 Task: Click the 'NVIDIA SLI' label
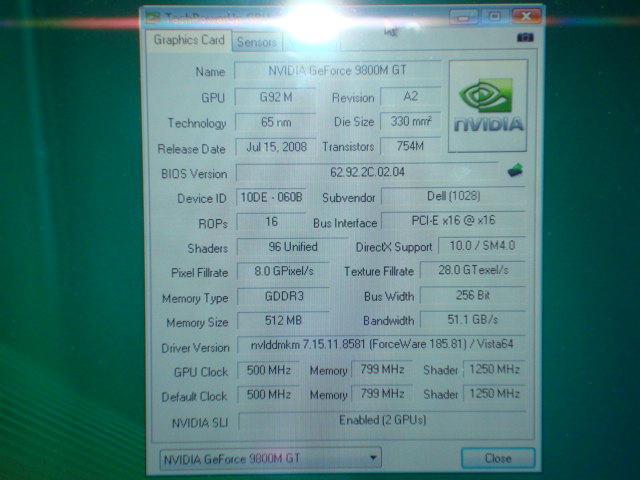pyautogui.click(x=200, y=423)
